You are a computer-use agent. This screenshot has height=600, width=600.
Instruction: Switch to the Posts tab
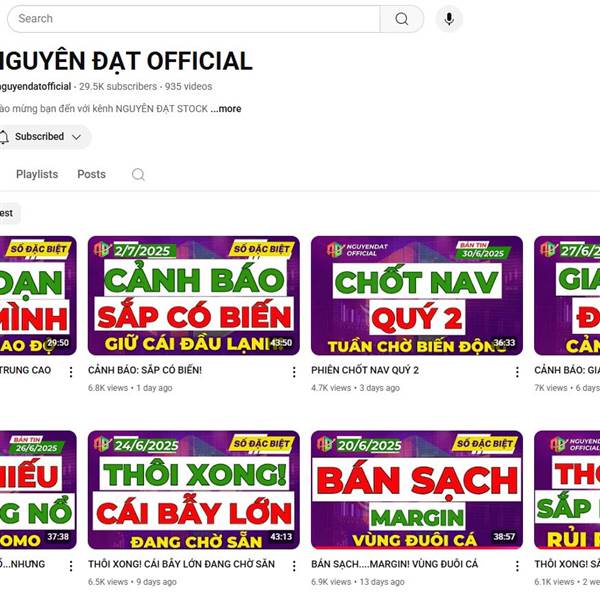tap(91, 174)
